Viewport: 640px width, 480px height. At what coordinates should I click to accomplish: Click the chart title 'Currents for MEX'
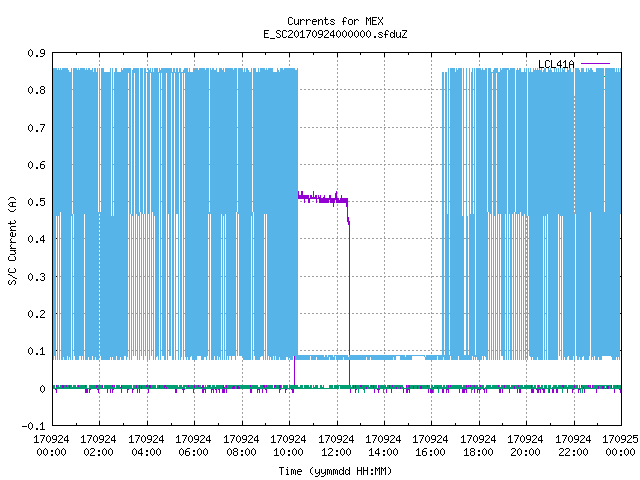click(335, 21)
